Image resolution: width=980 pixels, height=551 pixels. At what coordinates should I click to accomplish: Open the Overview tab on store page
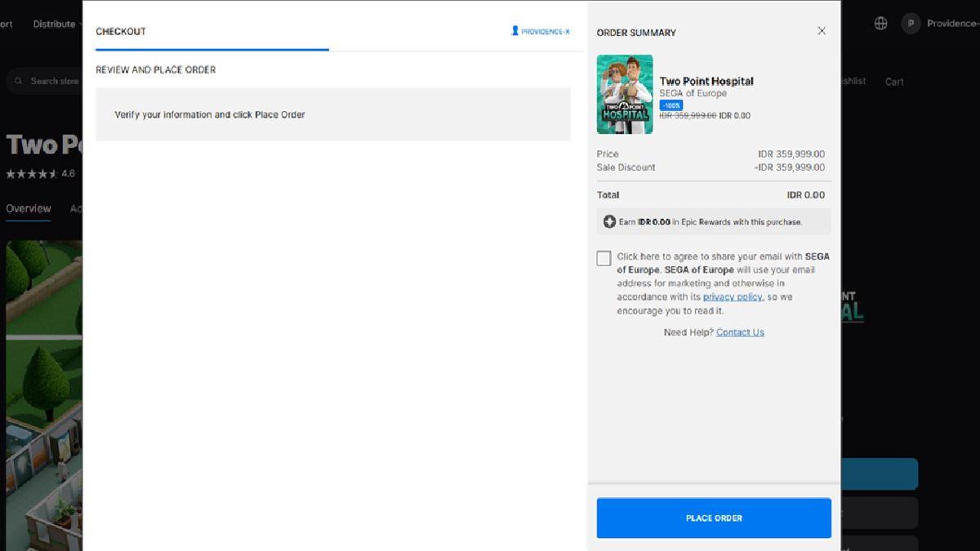[29, 209]
